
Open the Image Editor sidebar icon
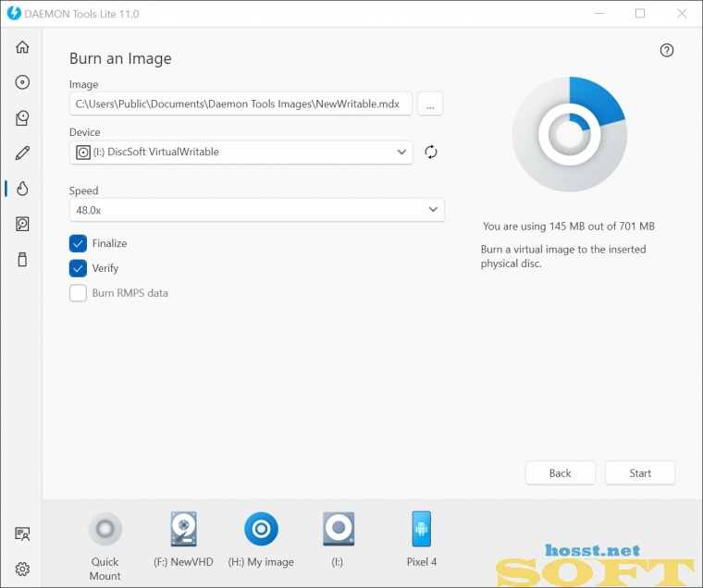tap(22, 117)
